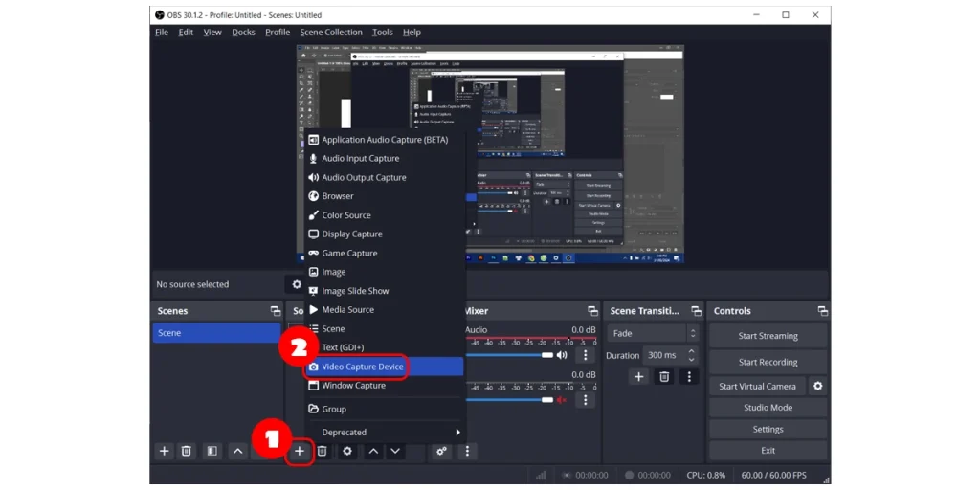
Task: Expand the Deprecated submenu arrow
Action: (457, 432)
